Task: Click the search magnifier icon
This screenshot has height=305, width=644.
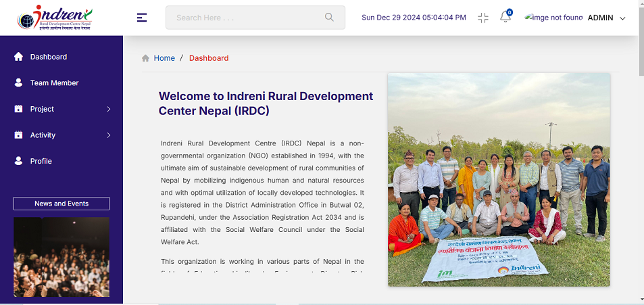Action: [x=329, y=17]
